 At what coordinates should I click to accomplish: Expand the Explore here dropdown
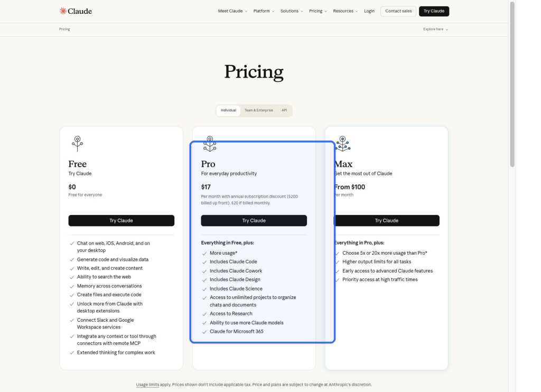[x=435, y=30]
